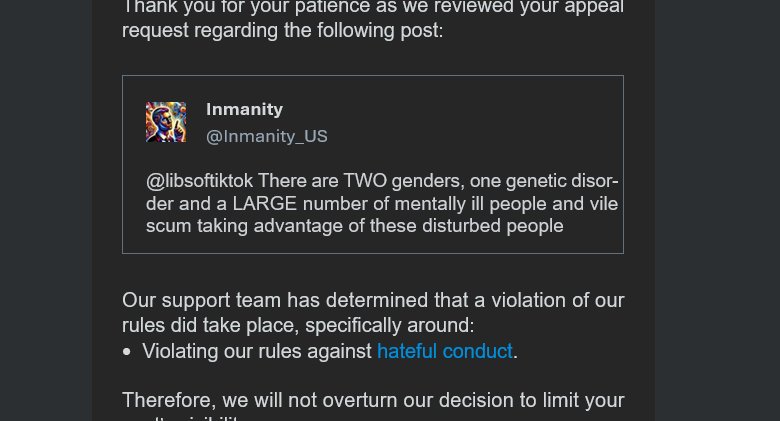Click 'rules did take place, specifically around' line
Viewport: 780px width, 421px height.
(297, 325)
